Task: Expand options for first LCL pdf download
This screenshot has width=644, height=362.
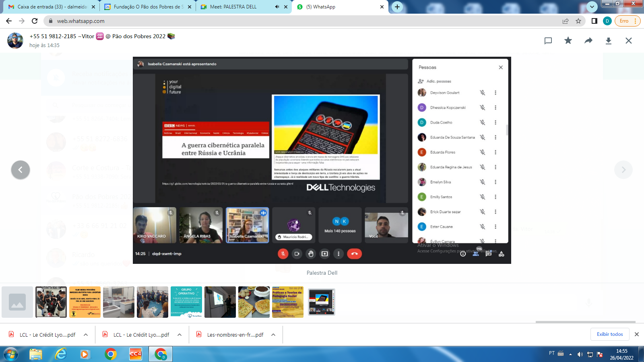Action: 86,335
